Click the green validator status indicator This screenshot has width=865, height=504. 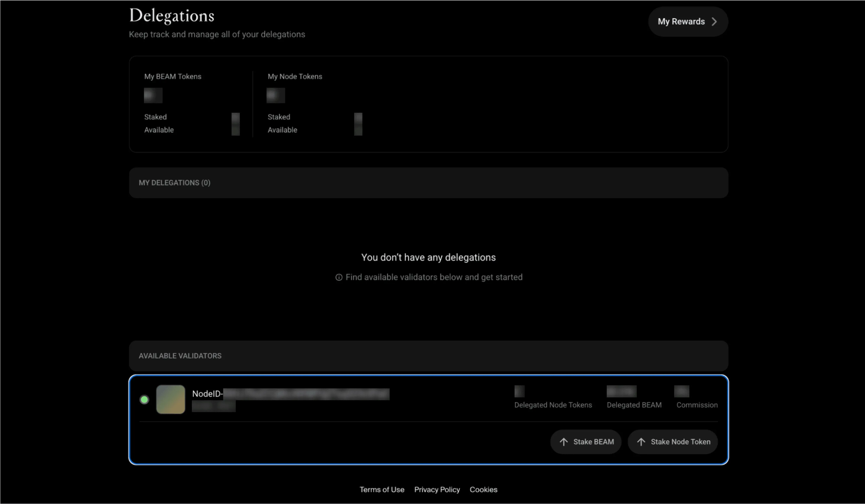pyautogui.click(x=144, y=399)
